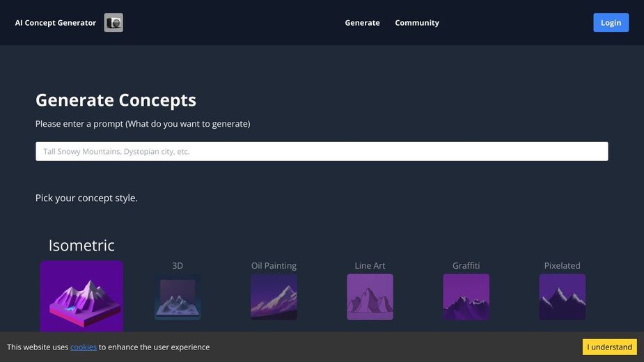Select the Isometric style thumbnail
This screenshot has width=644, height=362.
81,297
